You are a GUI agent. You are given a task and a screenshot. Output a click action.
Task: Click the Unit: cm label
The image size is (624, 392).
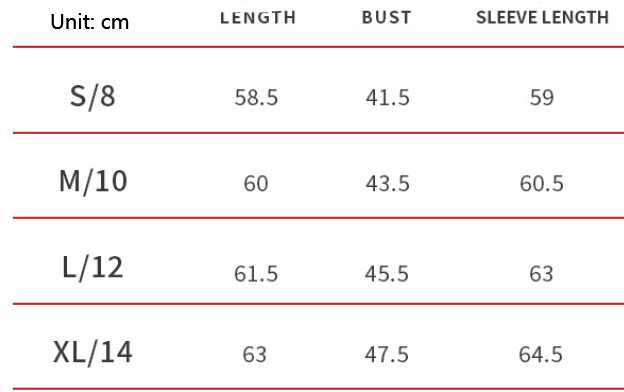tap(90, 22)
